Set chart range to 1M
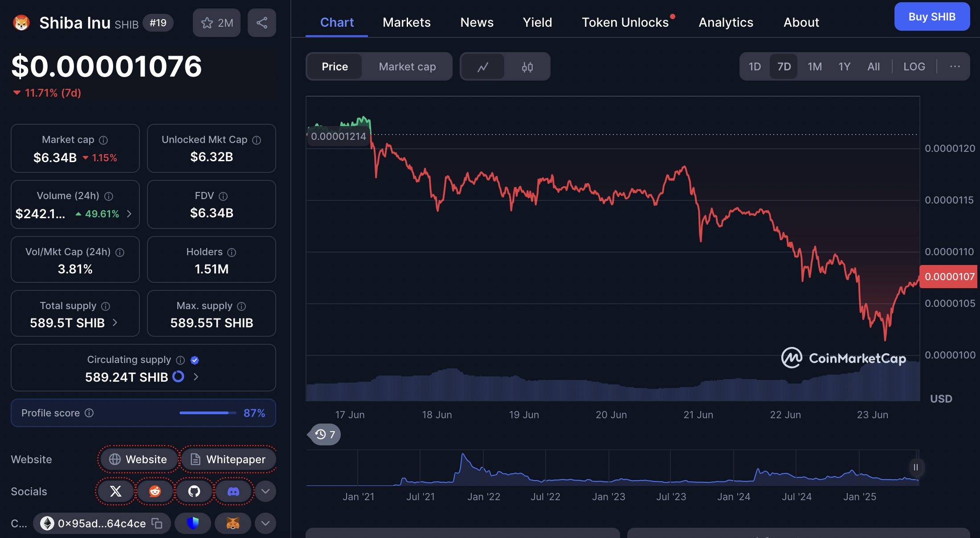Screen dimensions: 980x538 (815, 67)
